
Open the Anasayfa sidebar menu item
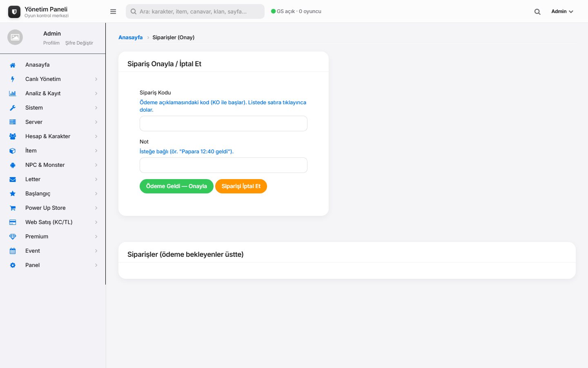click(53, 65)
